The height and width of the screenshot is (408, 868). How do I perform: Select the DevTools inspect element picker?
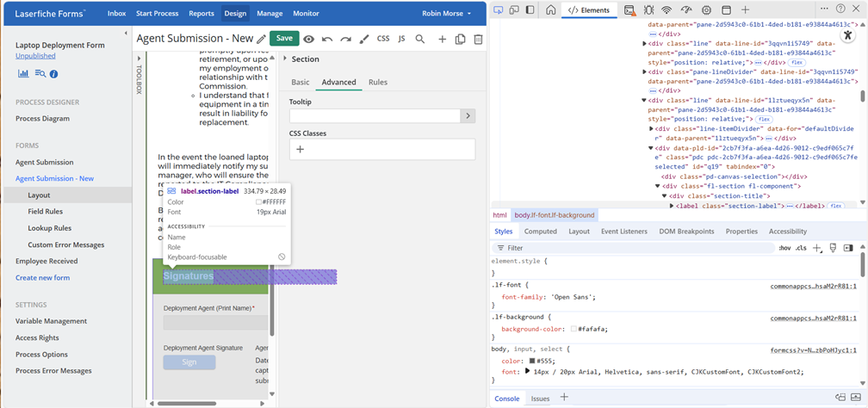coord(499,10)
